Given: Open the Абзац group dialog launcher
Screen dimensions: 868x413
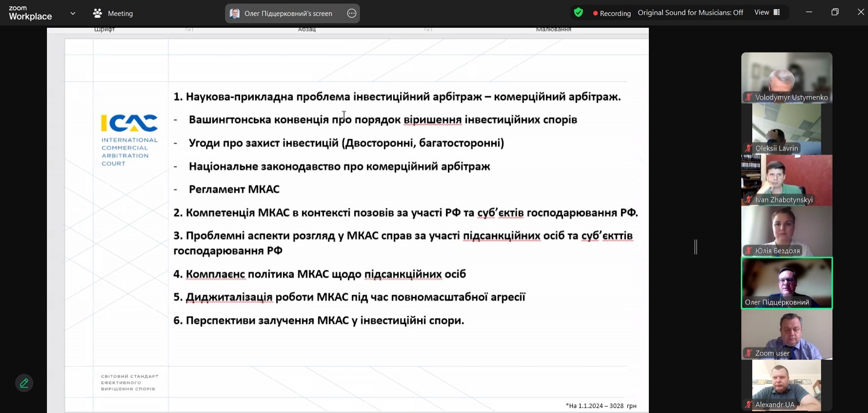Looking at the screenshot, I should (427, 29).
